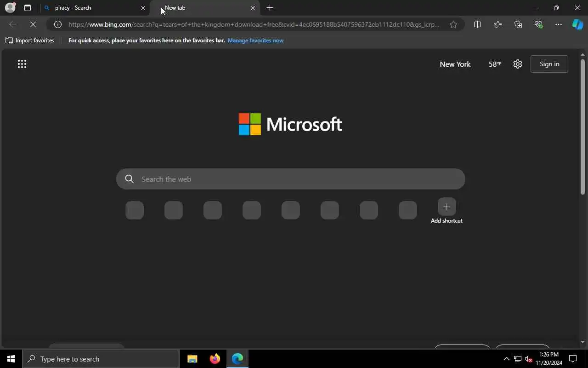Viewport: 588px width, 368px height.
Task: Click the taskbar Type here to search box
Action: 101,359
